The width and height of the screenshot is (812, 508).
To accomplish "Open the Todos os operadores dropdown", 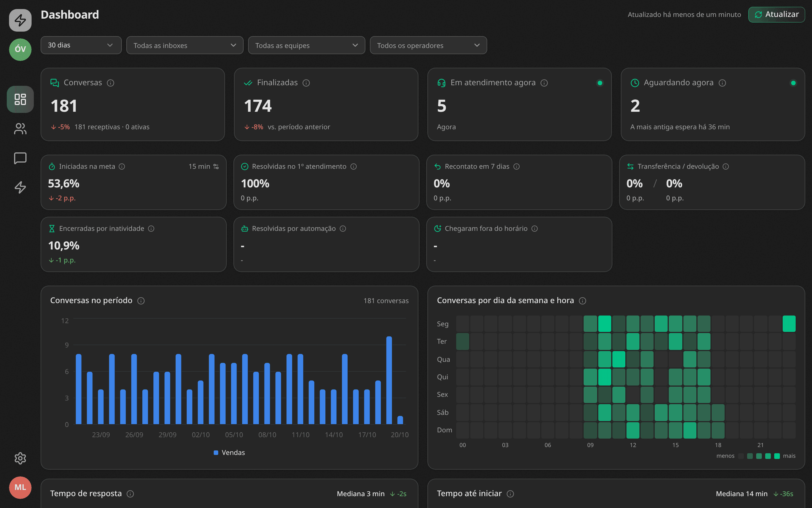I will [x=428, y=45].
